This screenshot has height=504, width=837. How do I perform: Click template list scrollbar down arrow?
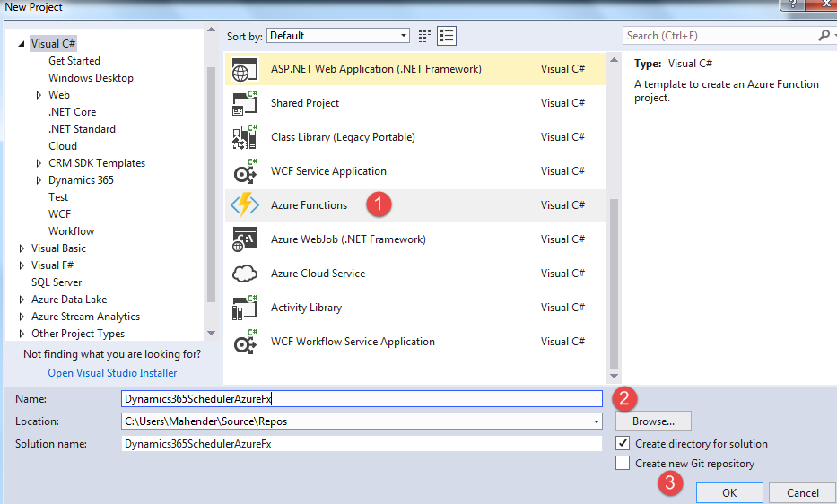coord(614,376)
